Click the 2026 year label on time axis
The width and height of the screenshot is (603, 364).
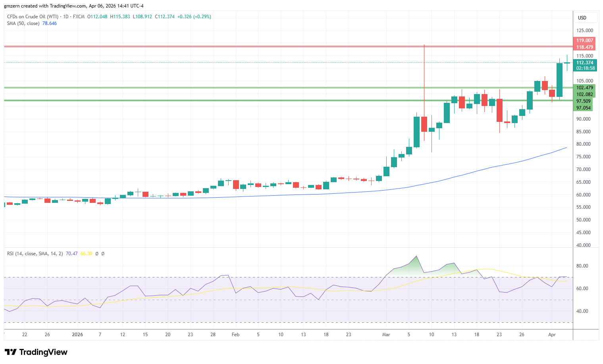[x=77, y=335]
